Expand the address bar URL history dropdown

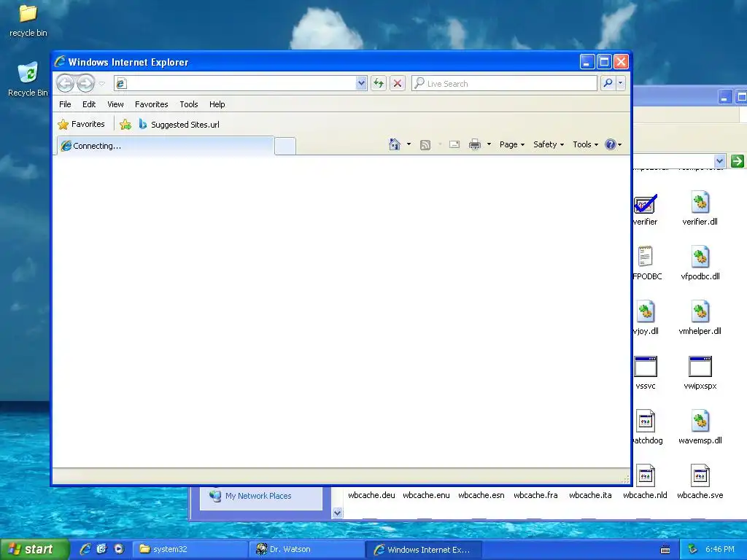(361, 83)
